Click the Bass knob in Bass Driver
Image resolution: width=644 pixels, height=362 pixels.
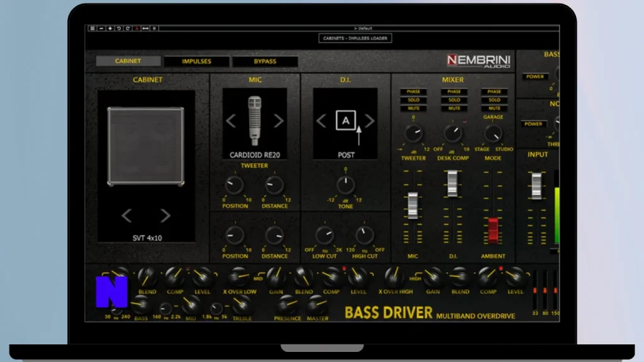[x=141, y=304]
